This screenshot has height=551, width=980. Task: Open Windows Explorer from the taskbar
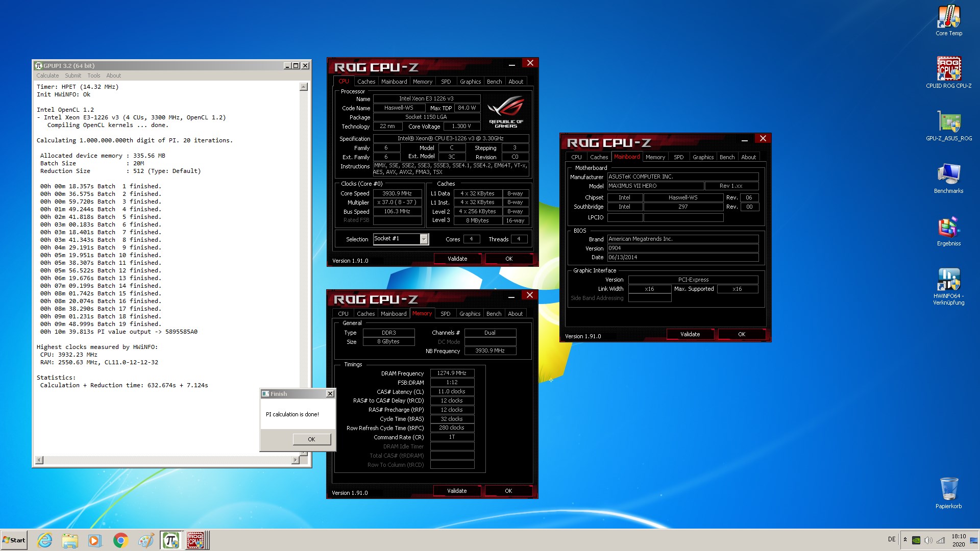click(x=70, y=540)
